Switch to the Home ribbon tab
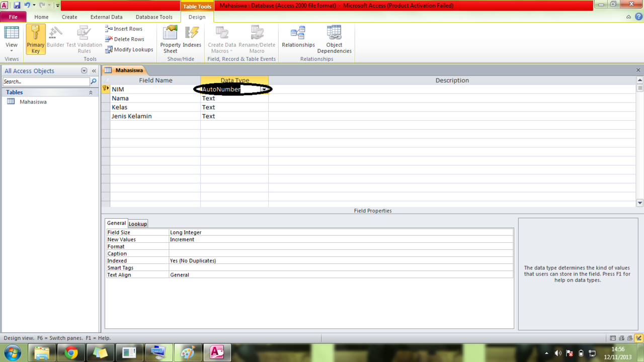Image resolution: width=644 pixels, height=362 pixels. point(41,17)
